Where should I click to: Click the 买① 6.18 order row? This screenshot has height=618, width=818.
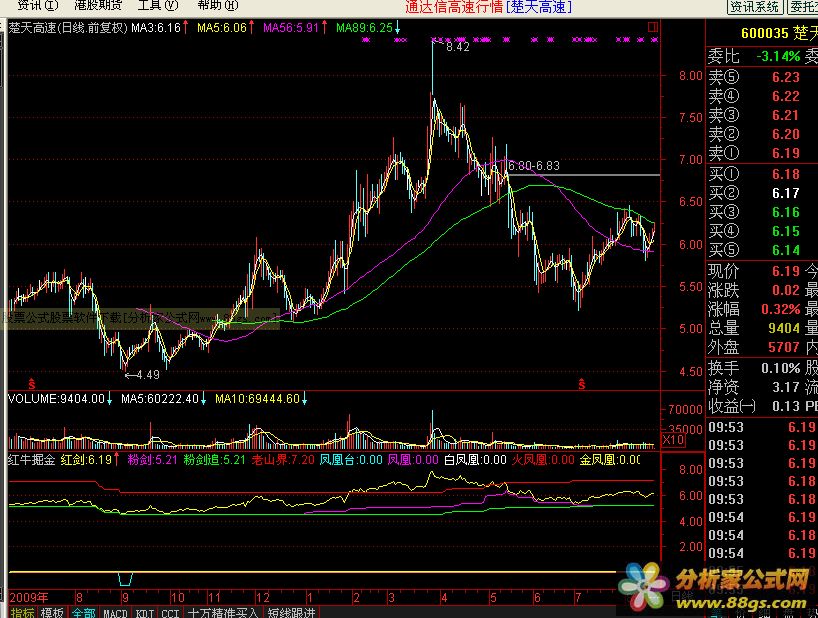pyautogui.click(x=762, y=174)
